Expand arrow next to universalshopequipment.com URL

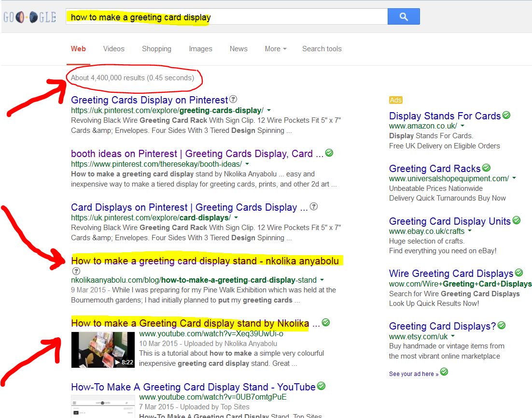click(x=514, y=178)
